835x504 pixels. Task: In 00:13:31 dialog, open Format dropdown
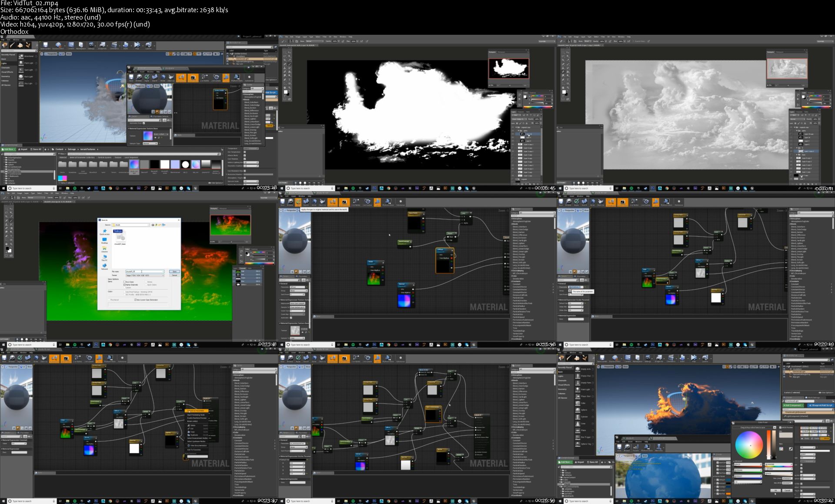tap(145, 275)
